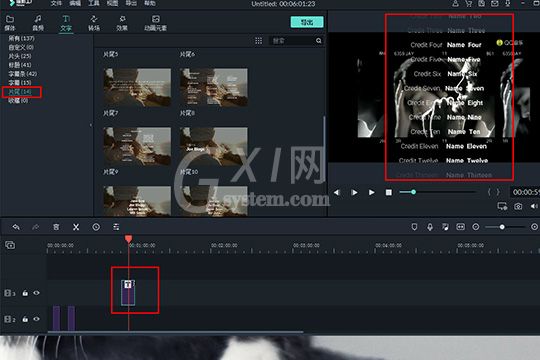Open the speed and duration clock icon
Viewport: 540px width, 360px height.
click(x=96, y=227)
